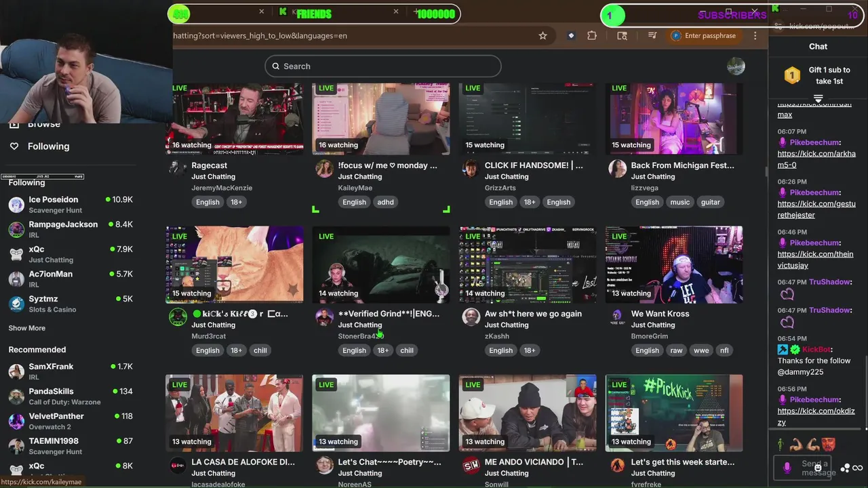Click lizzvega's avatar icon

pos(617,168)
